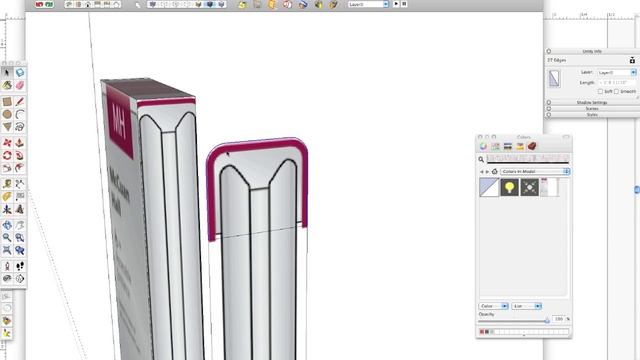
Task: Choose the Zoom magnifier tool
Action: (x=7, y=238)
